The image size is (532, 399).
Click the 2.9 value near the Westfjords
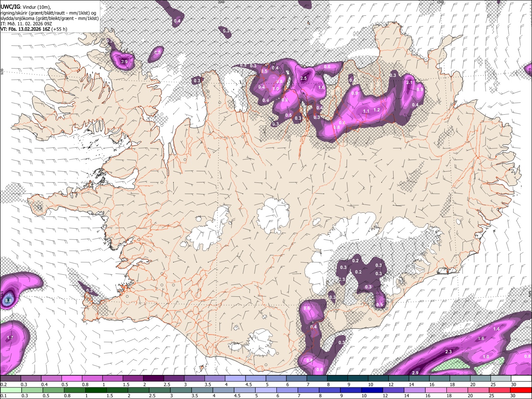click(124, 62)
